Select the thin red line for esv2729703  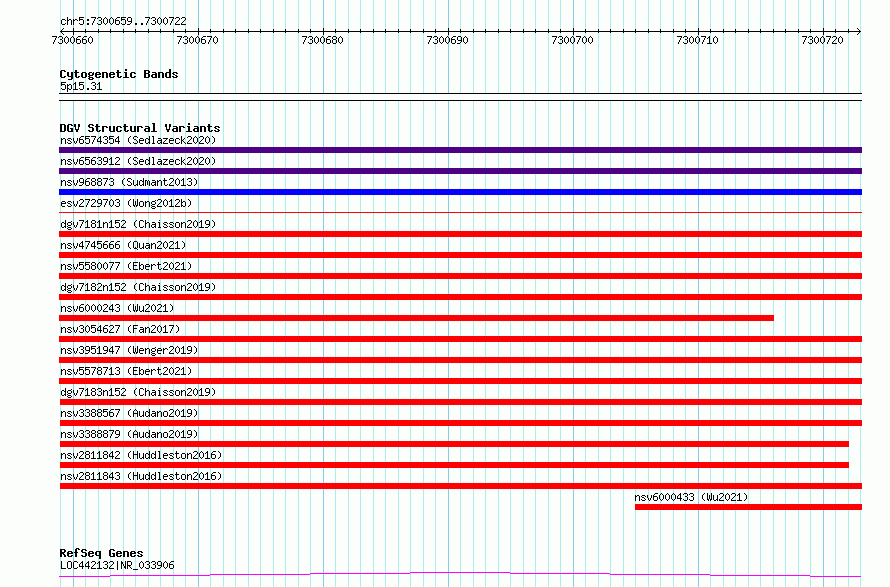tap(460, 213)
